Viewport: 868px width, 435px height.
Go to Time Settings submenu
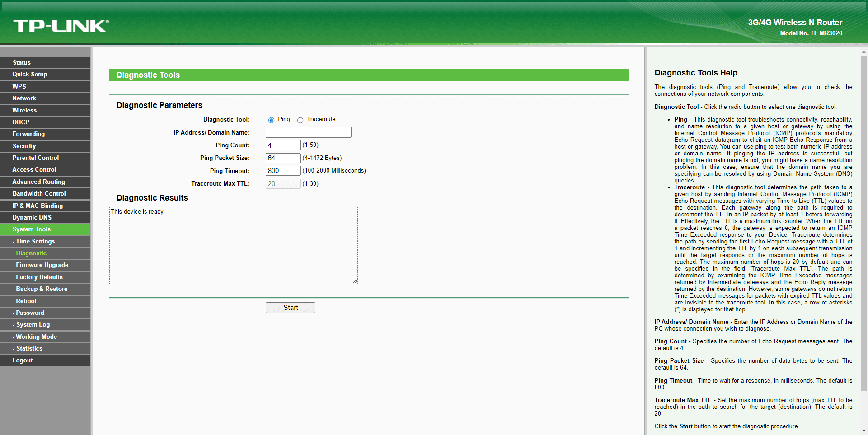[x=45, y=241]
